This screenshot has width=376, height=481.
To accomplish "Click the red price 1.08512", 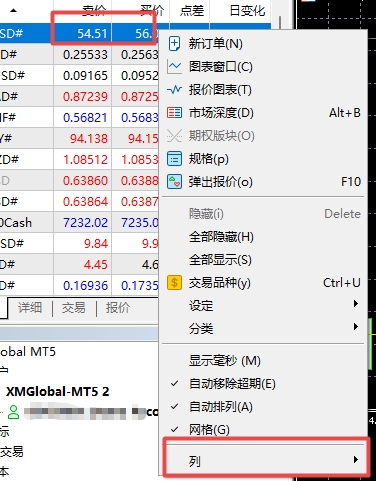I will [82, 160].
